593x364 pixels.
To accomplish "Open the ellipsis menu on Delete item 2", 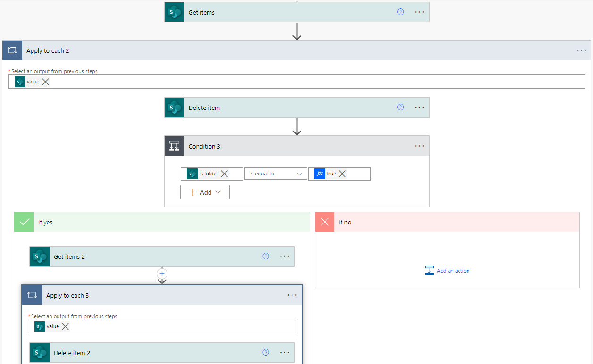I will pos(284,353).
